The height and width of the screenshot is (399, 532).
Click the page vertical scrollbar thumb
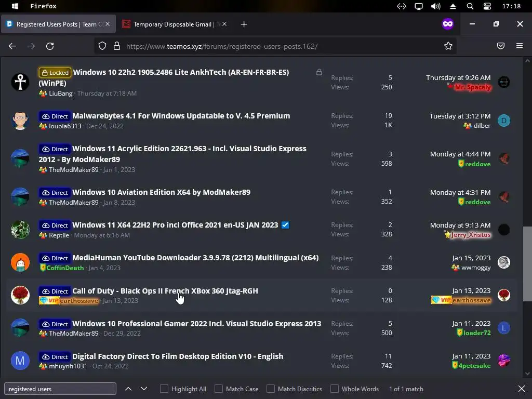527,263
